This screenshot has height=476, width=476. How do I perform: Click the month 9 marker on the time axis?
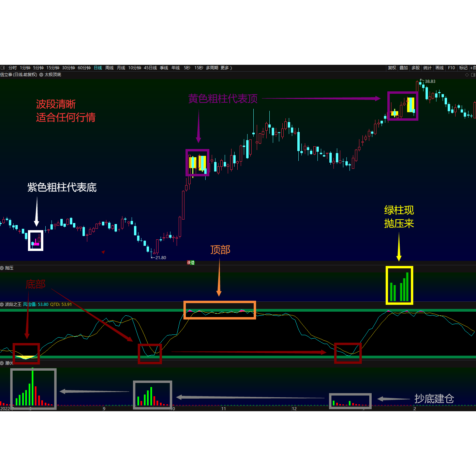tap(104, 408)
